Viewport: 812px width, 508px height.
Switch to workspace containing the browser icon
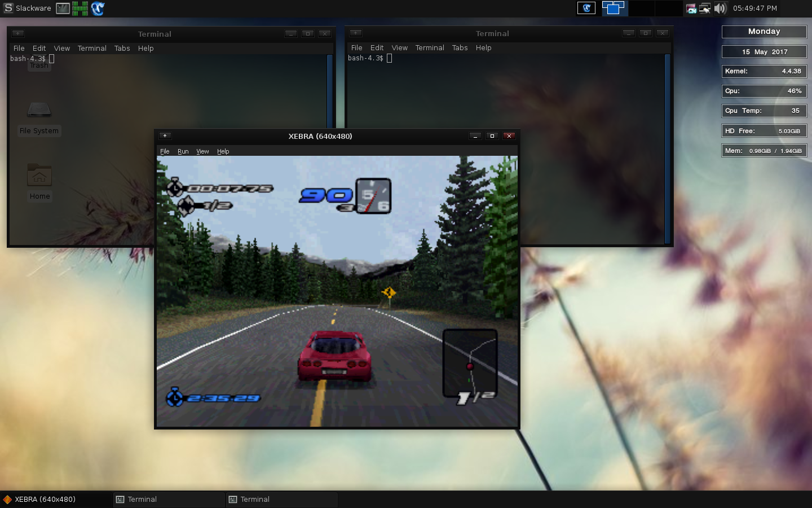[x=586, y=8]
